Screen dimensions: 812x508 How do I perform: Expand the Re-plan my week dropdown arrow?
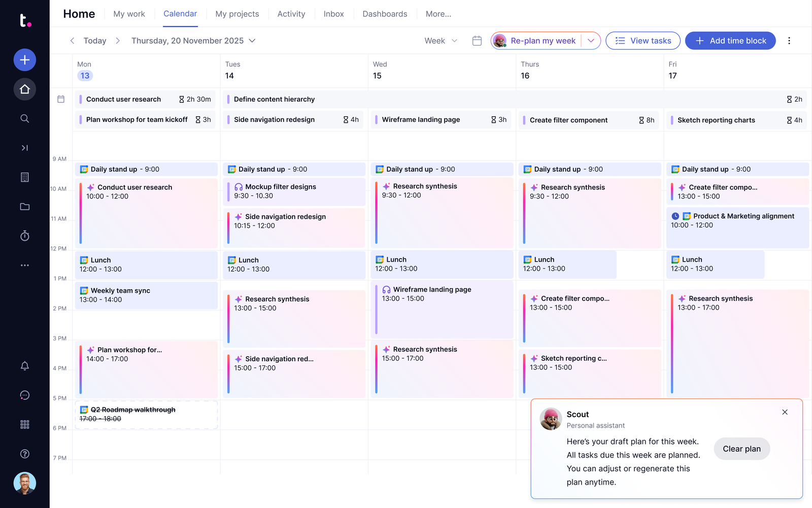591,41
